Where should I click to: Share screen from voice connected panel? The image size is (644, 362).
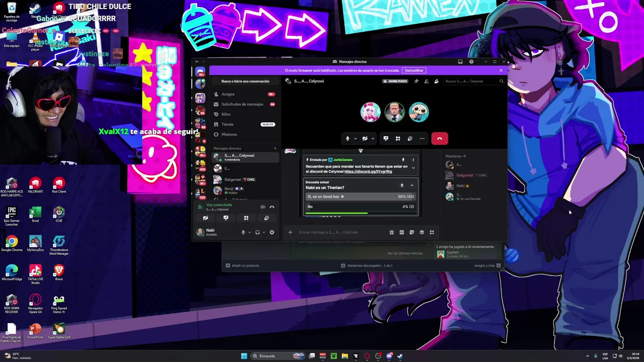(x=226, y=218)
